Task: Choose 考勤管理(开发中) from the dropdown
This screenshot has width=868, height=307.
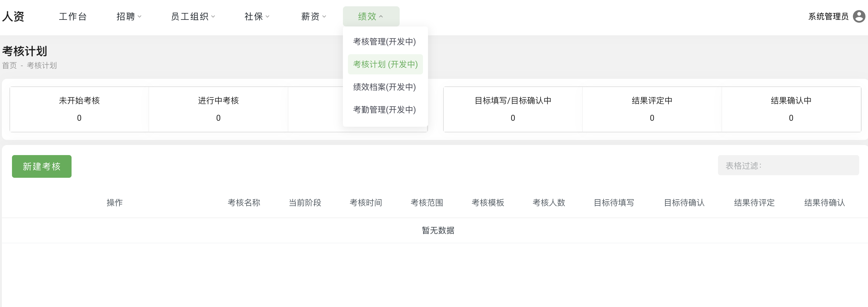Action: [x=385, y=109]
